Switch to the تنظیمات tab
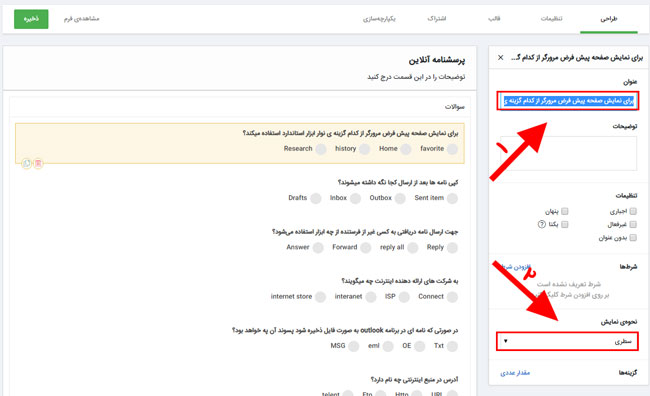This screenshot has width=650, height=396. (551, 19)
